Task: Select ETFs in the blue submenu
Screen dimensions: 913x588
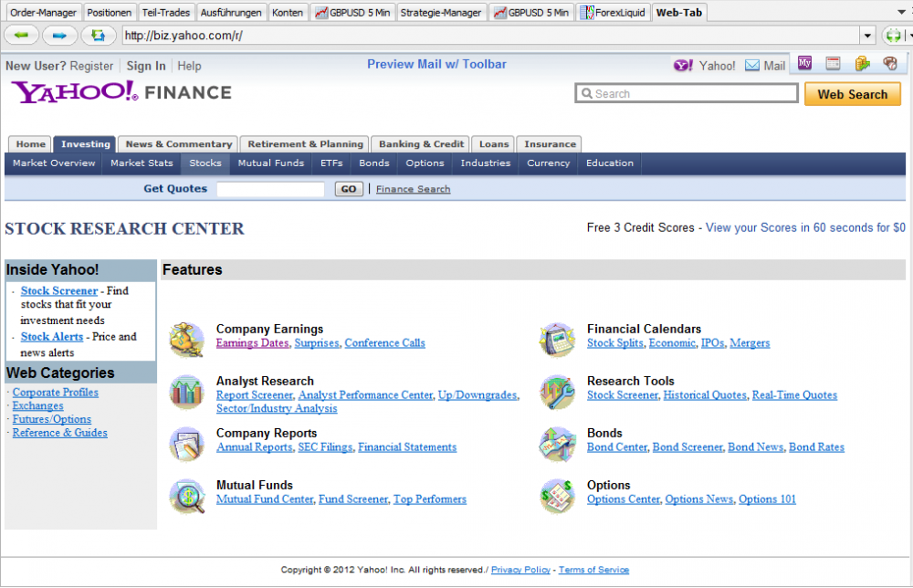Action: pyautogui.click(x=331, y=163)
